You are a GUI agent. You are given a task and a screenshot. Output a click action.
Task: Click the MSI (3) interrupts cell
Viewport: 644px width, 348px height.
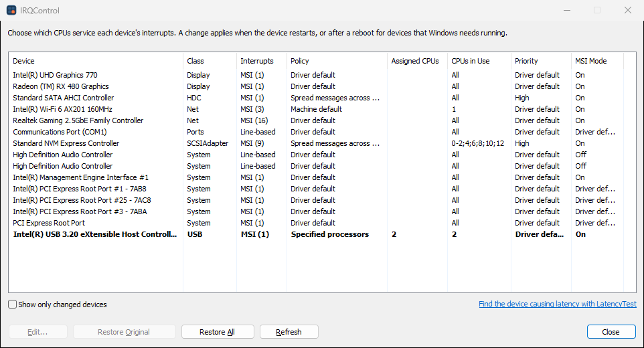(x=252, y=109)
